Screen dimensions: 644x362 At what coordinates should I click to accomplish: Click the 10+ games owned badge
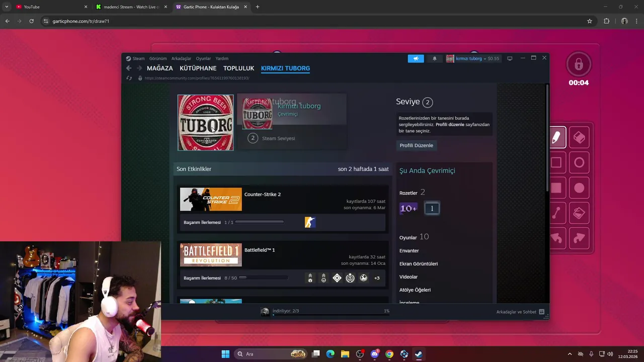[408, 208]
